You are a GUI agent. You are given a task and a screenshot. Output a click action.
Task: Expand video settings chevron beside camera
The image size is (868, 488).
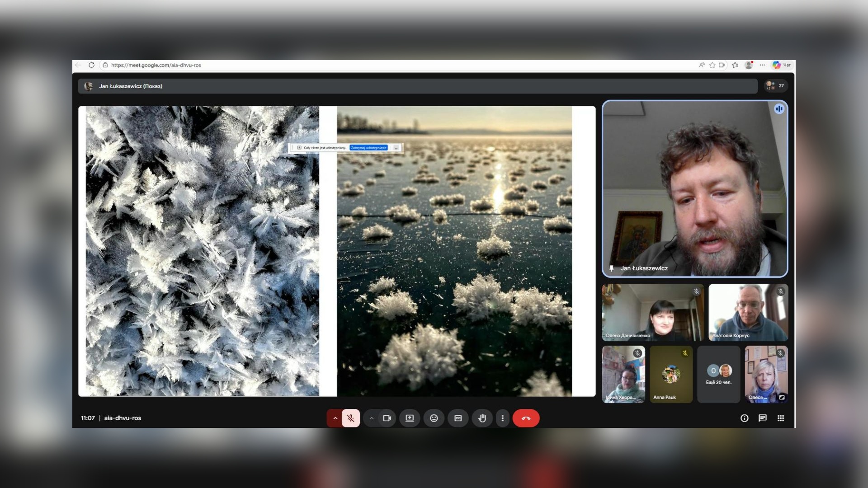click(x=371, y=418)
